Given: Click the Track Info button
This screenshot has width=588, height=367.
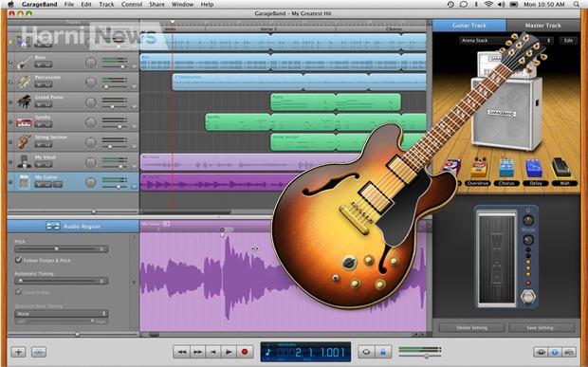Looking at the screenshot, I should pyautogui.click(x=555, y=352).
